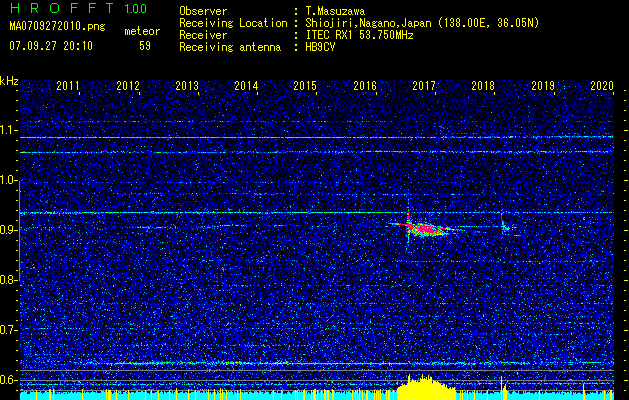Click the bright red meteor echo
The image size is (629, 400).
tap(426, 230)
